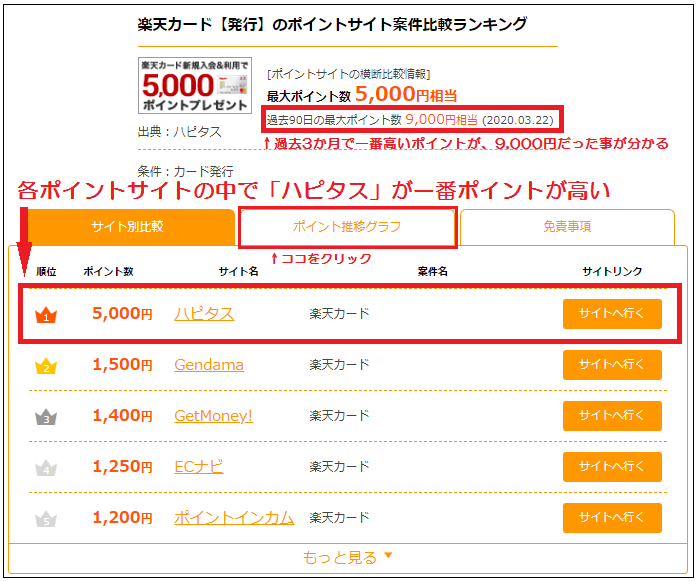The image size is (697, 581).
Task: Click 楽天カード case name in Gendama row
Action: coord(340,365)
